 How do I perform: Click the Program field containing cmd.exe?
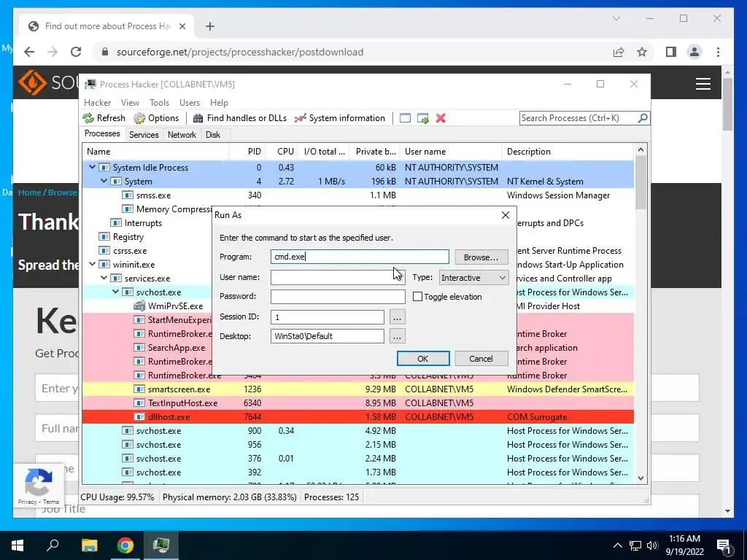[x=360, y=257]
